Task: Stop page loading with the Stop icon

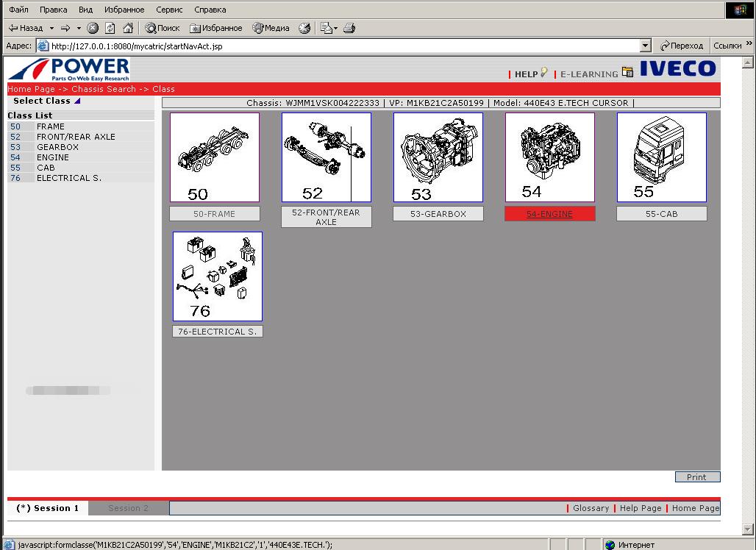Action: [x=93, y=28]
